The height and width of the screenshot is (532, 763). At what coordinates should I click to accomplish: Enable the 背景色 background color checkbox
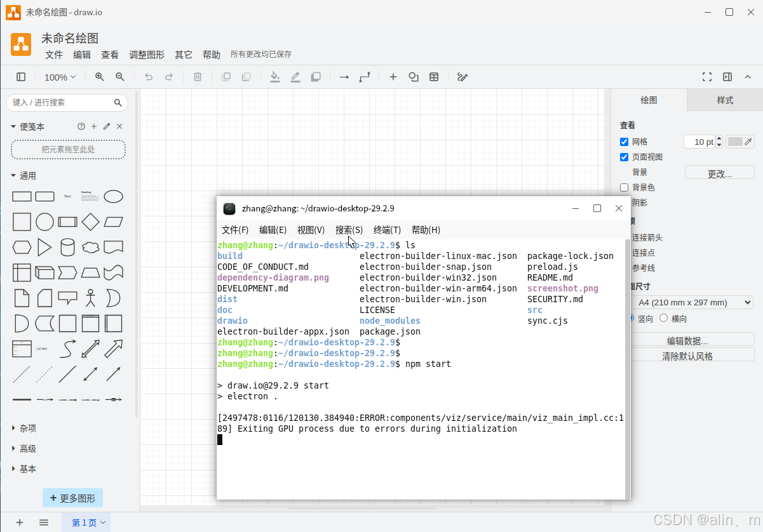(624, 187)
